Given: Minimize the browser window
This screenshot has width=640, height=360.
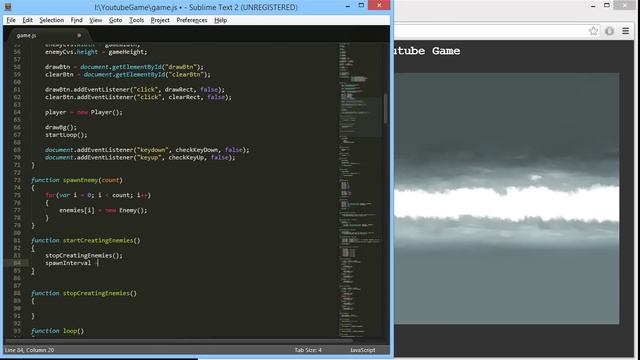Looking at the screenshot, I should [593, 6].
